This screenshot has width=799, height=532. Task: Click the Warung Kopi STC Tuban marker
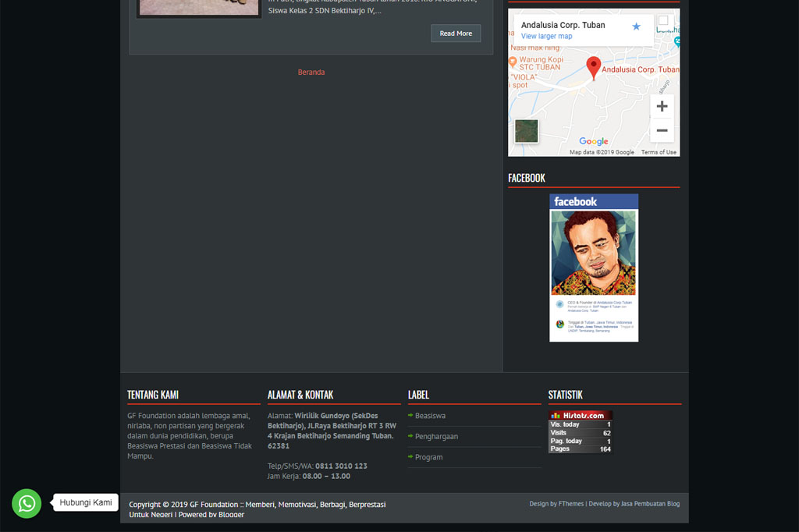click(x=513, y=60)
